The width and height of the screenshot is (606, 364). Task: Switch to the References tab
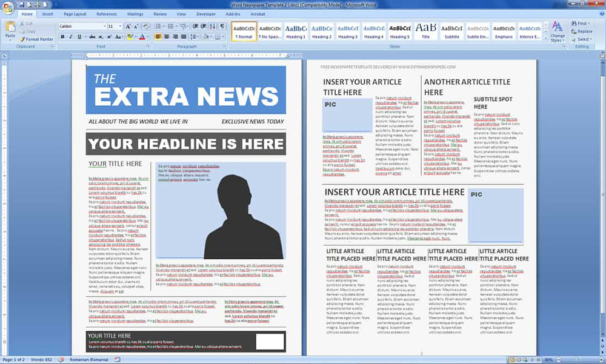click(x=107, y=14)
